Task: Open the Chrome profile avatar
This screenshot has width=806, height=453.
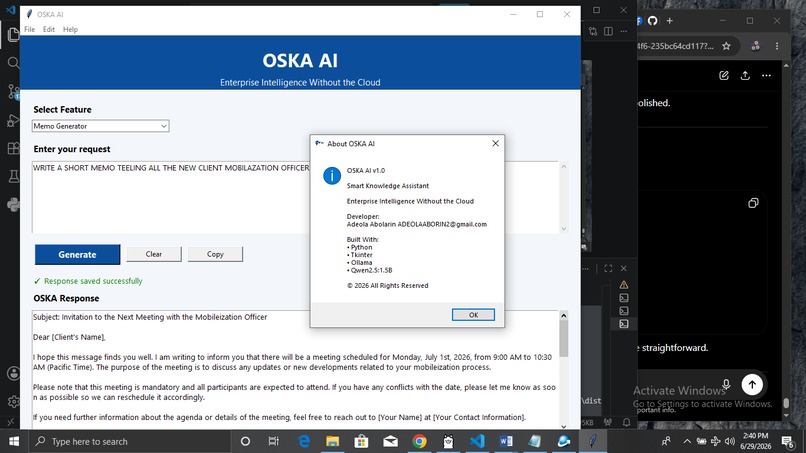Action: click(755, 46)
